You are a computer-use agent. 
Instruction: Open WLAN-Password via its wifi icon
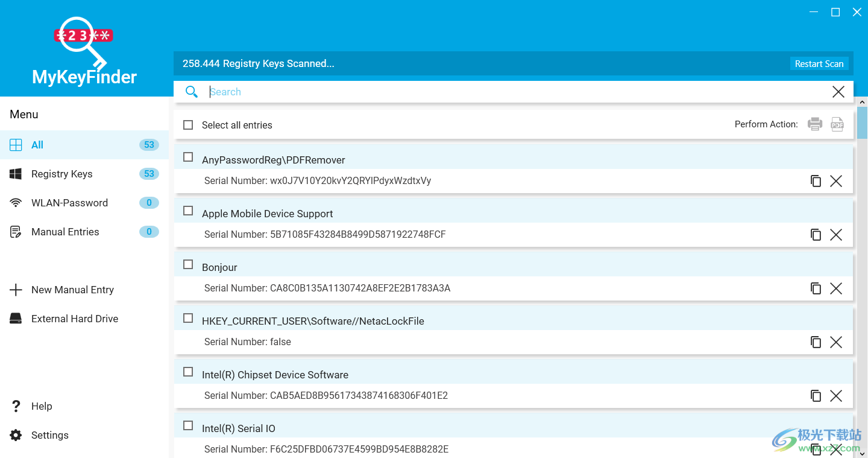[x=16, y=203]
